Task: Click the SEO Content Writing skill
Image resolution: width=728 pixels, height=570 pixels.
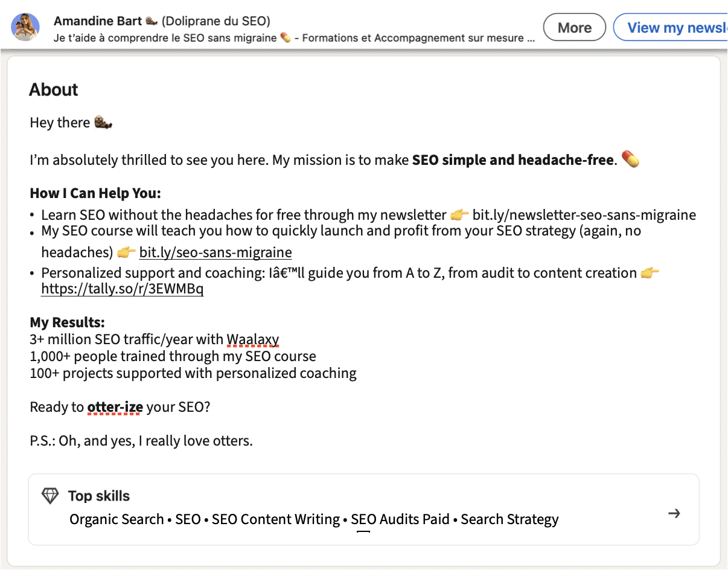Action: point(278,519)
